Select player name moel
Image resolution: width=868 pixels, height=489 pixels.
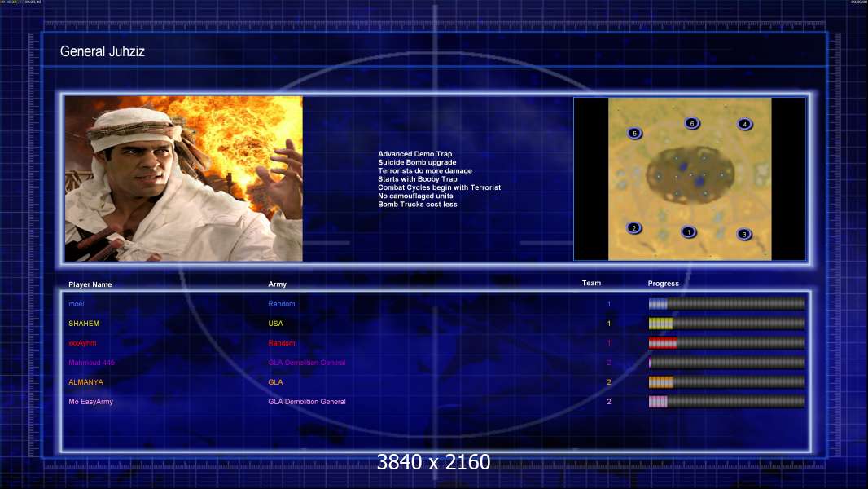(77, 304)
